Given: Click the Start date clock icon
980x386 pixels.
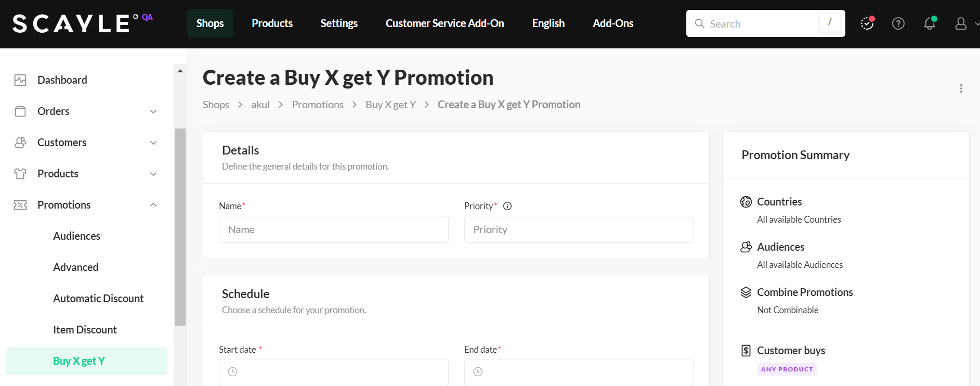Looking at the screenshot, I should (233, 372).
